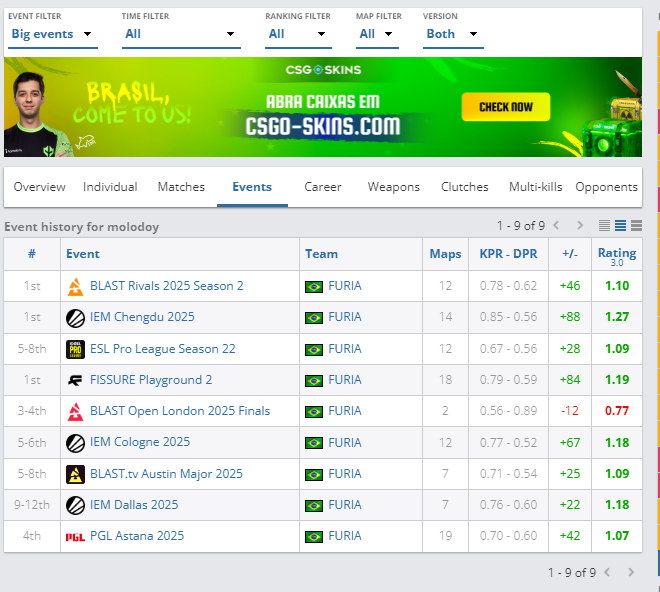Go to next page arrow above table
The width and height of the screenshot is (660, 592).
click(x=580, y=225)
